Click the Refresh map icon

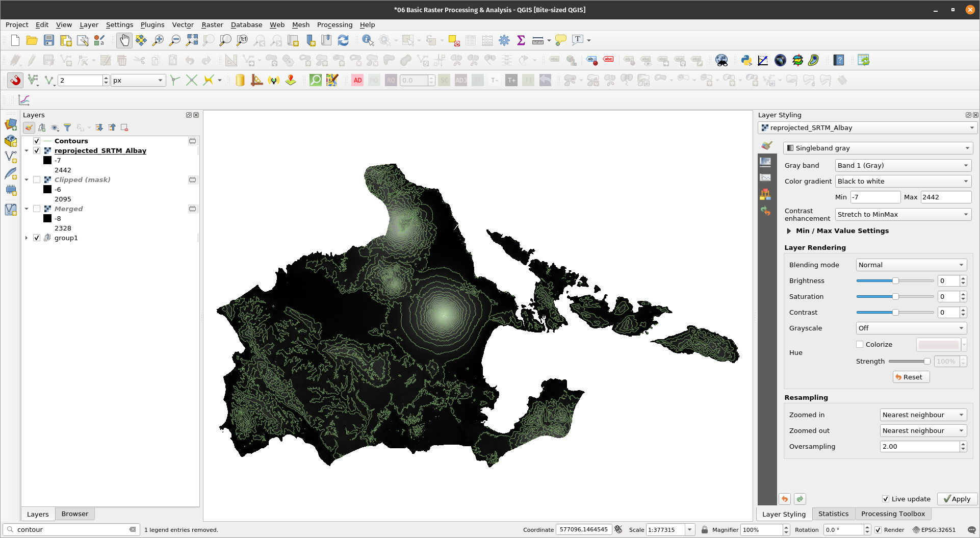[343, 40]
